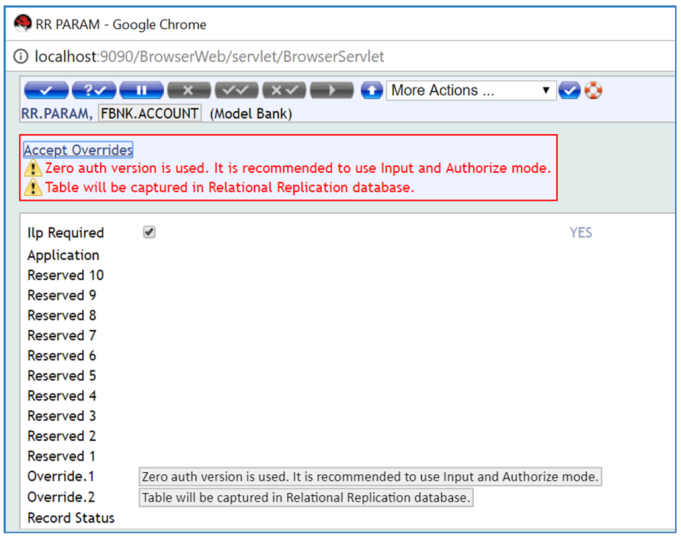Click warning icon beside Zero auth message
The width and height of the screenshot is (681, 536).
(33, 169)
